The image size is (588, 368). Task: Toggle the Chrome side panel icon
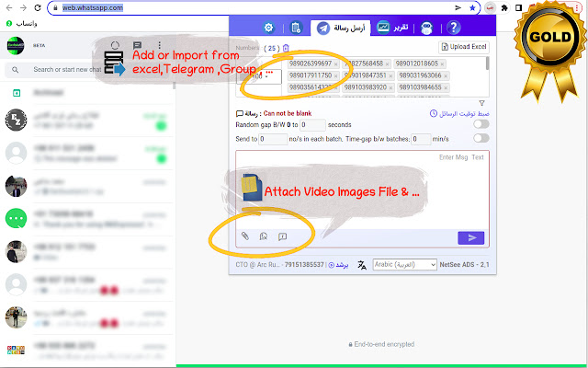pyautogui.click(x=518, y=8)
